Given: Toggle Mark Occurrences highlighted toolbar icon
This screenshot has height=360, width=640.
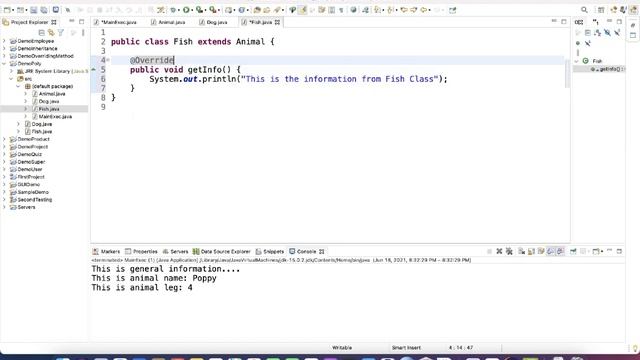Looking at the screenshot, I should (x=302, y=10).
